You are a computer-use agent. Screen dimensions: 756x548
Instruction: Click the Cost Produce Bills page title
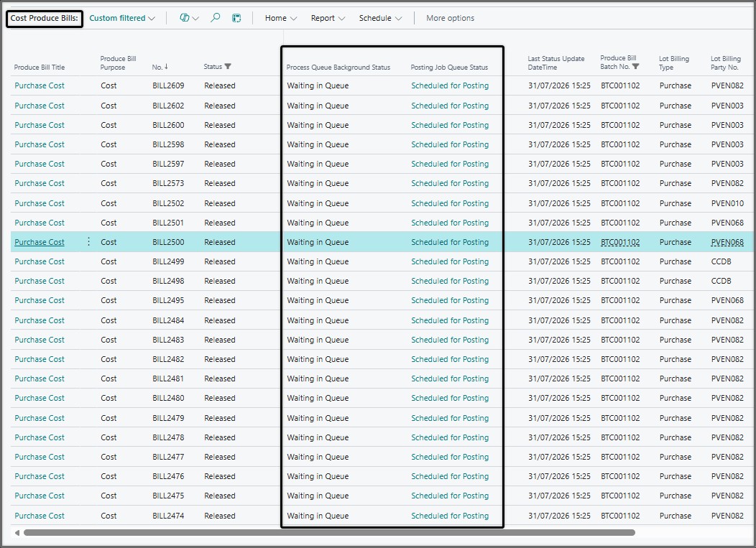pyautogui.click(x=45, y=19)
